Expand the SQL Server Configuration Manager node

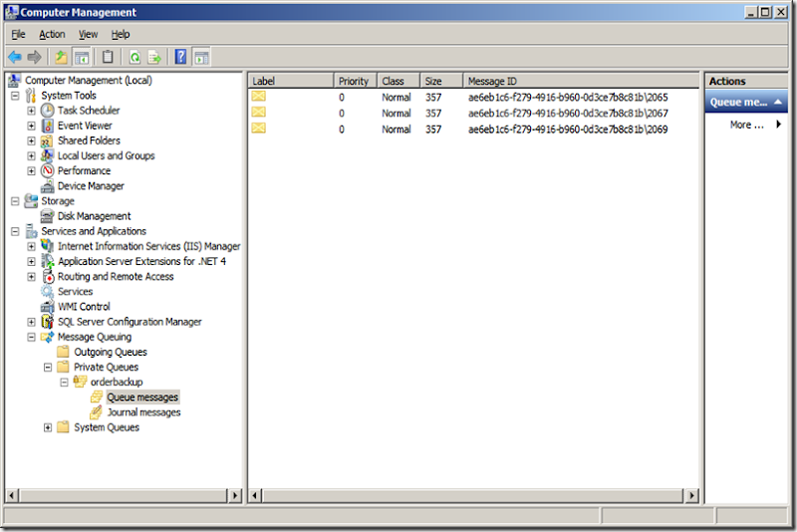32,322
